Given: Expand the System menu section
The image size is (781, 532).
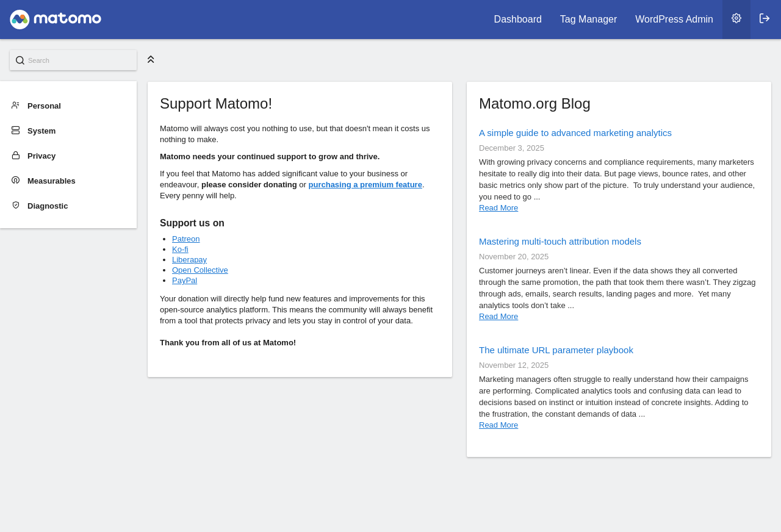Looking at the screenshot, I should (x=41, y=131).
